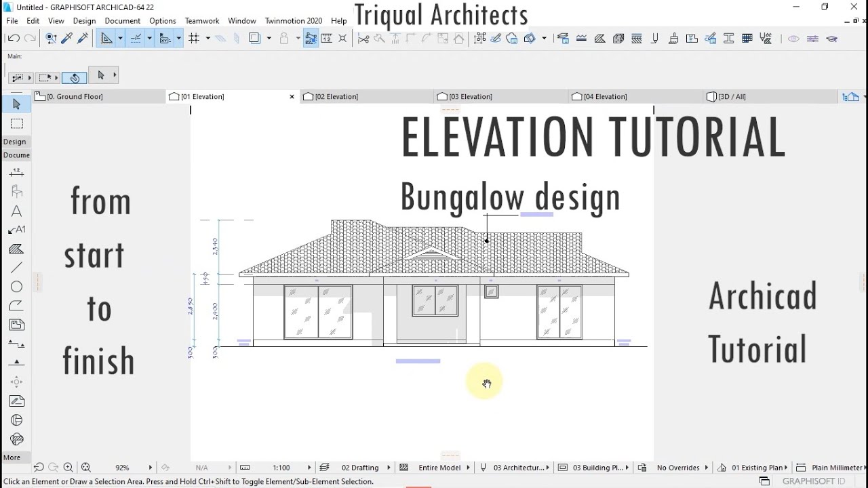The image size is (868, 488).
Task: Toggle Snap Guides and Points button
Action: click(x=136, y=39)
